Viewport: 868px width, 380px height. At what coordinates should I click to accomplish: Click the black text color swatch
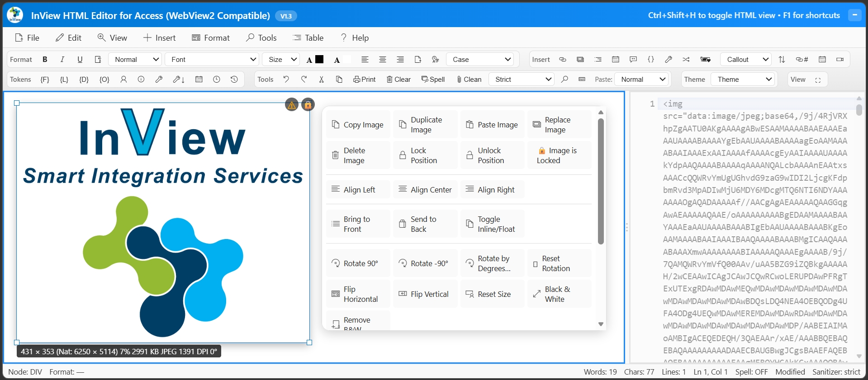point(319,59)
